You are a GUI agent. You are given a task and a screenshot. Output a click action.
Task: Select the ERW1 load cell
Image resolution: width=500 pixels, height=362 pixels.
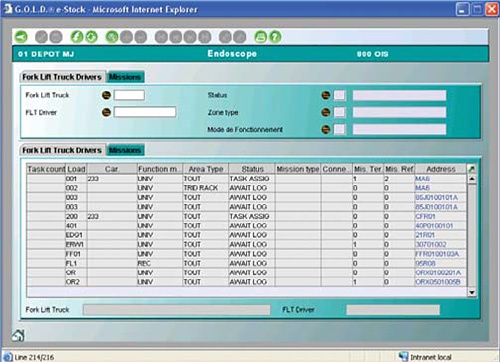75,244
